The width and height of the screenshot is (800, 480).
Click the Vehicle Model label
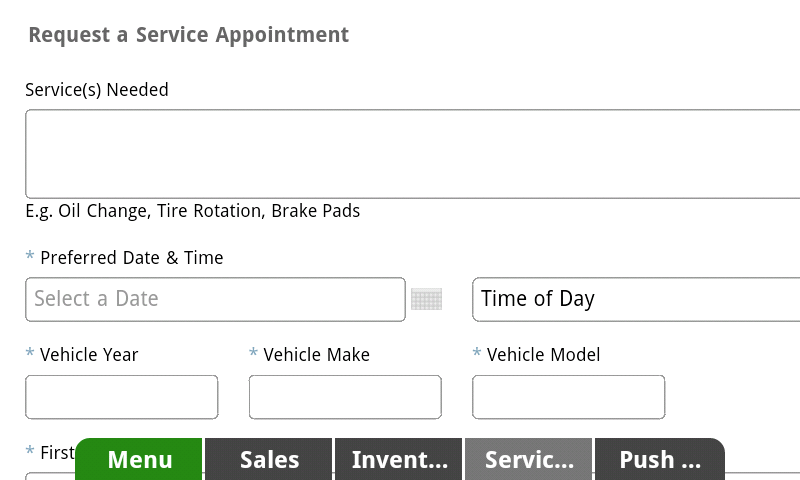[x=543, y=355]
